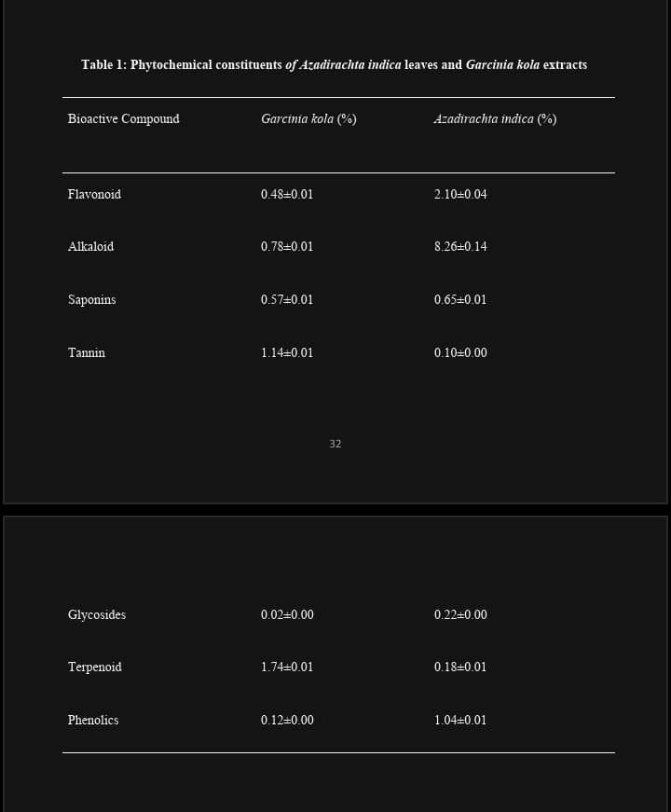The image size is (671, 812).
Task: Click the Azadirachta indica (%) column header
Action: [x=495, y=119]
